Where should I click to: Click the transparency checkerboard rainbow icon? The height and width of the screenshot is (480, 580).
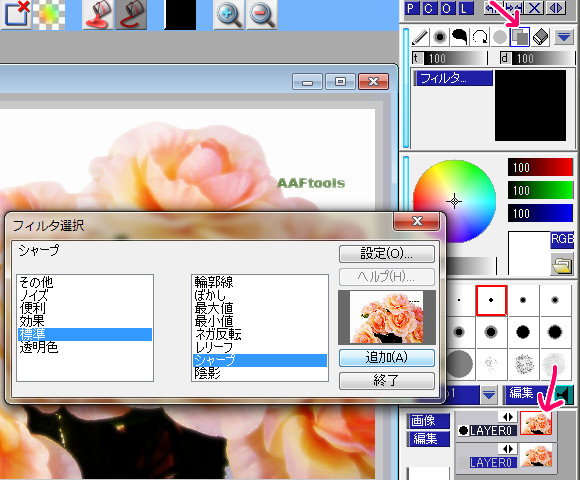click(x=49, y=15)
